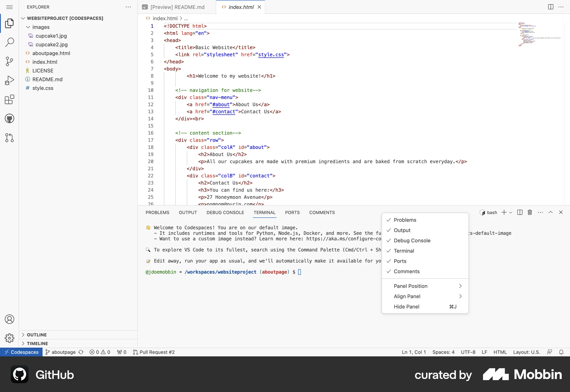Image resolution: width=570 pixels, height=392 pixels.
Task: Kill the terminal using the trash icon
Action: 530,212
